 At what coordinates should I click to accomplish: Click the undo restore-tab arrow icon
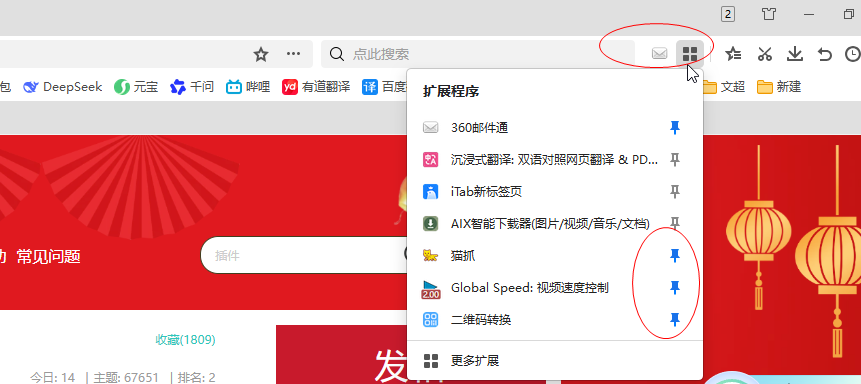[x=824, y=54]
